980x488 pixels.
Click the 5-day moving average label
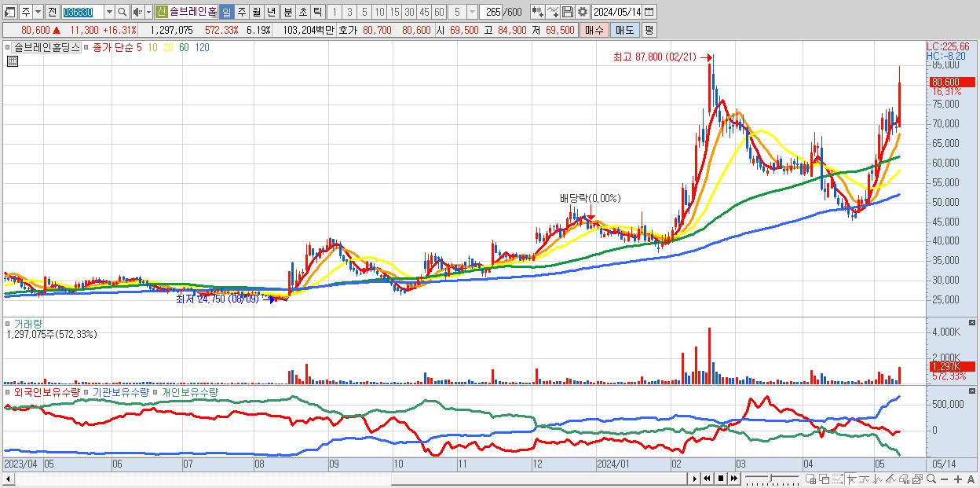point(139,47)
